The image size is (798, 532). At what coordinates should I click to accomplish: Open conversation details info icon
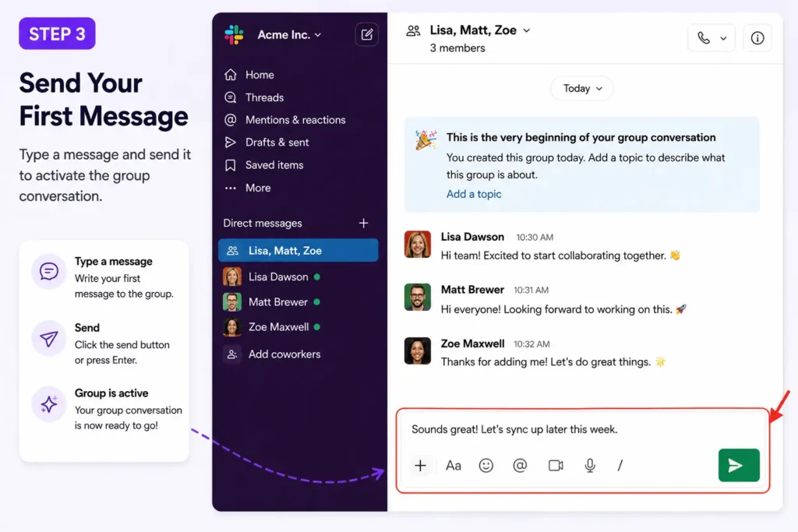757,37
